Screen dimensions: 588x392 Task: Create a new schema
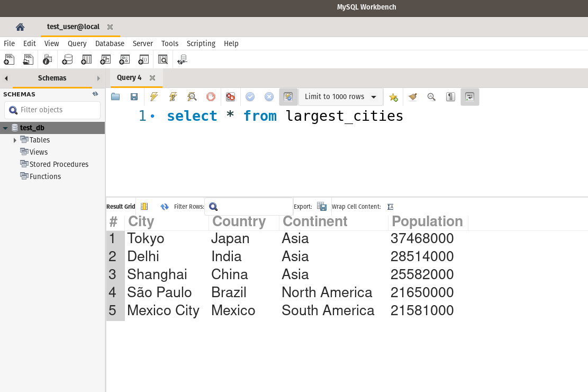(67, 59)
